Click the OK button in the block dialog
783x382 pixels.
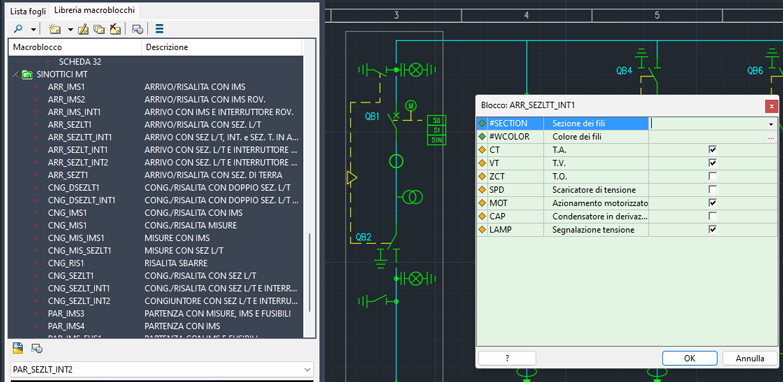[x=690, y=358]
